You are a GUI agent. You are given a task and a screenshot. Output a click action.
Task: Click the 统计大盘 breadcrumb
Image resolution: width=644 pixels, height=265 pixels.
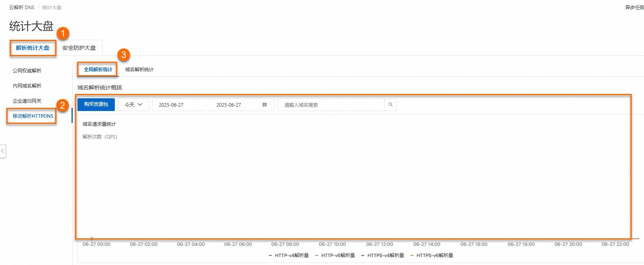point(52,7)
